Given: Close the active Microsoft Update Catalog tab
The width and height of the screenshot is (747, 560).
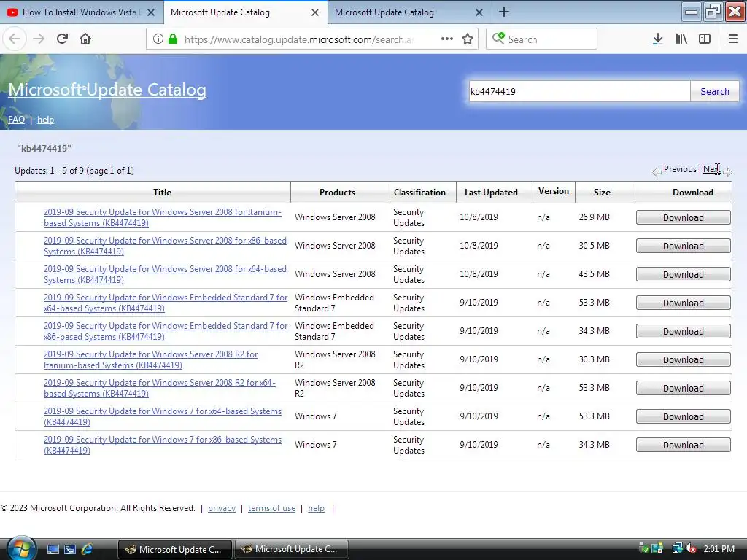Looking at the screenshot, I should [x=315, y=12].
